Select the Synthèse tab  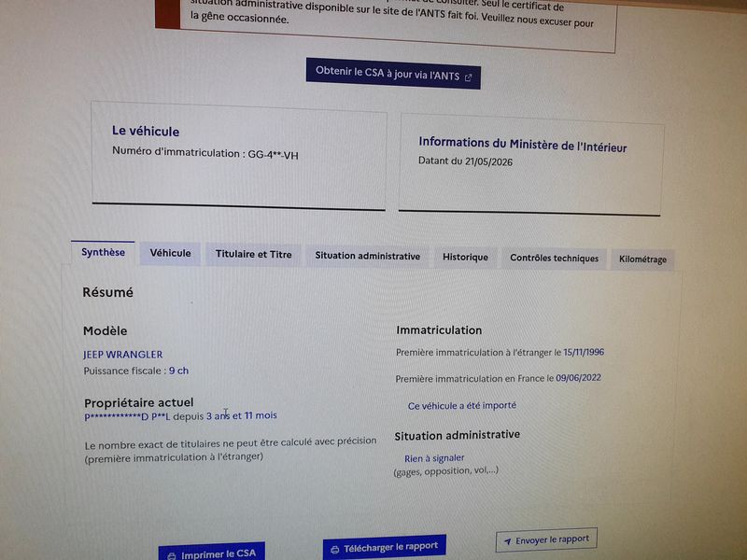pyautogui.click(x=103, y=252)
